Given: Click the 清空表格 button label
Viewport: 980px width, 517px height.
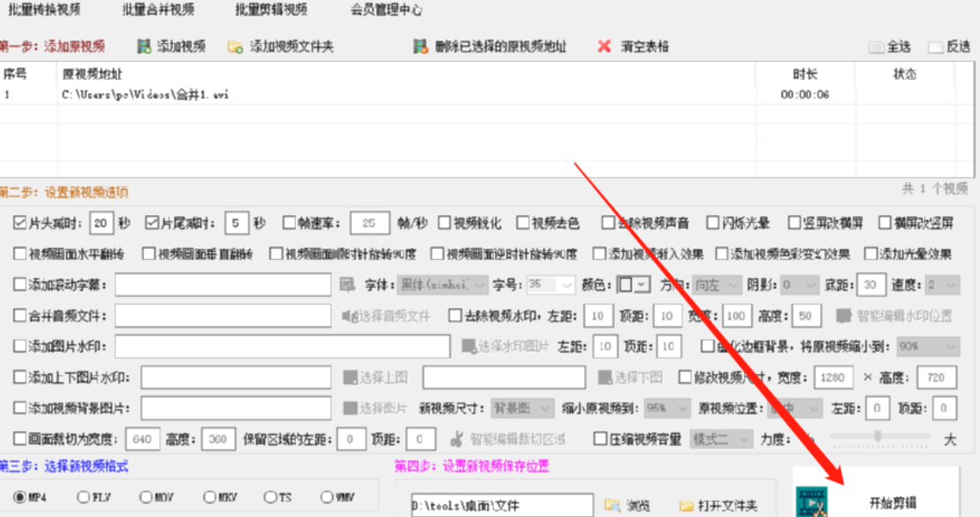Looking at the screenshot, I should point(644,46).
